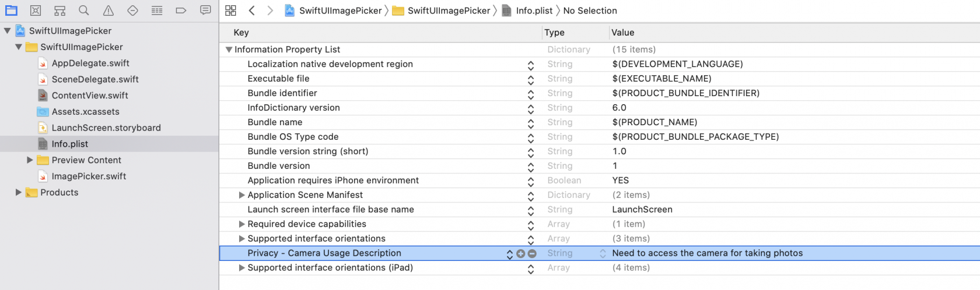Image resolution: width=980 pixels, height=290 pixels.
Task: Click the related items grid icon
Action: tap(230, 10)
